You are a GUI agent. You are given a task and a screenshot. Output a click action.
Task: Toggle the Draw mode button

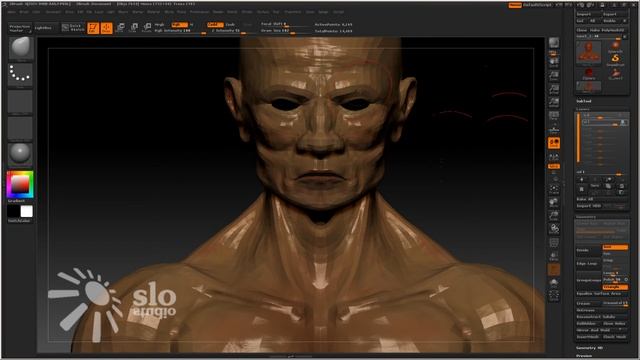tap(107, 28)
